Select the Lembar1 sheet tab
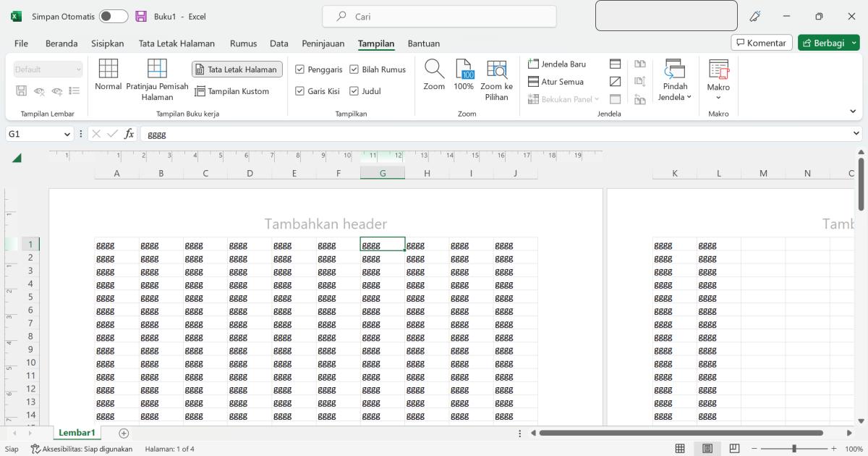The width and height of the screenshot is (868, 456). 77,433
